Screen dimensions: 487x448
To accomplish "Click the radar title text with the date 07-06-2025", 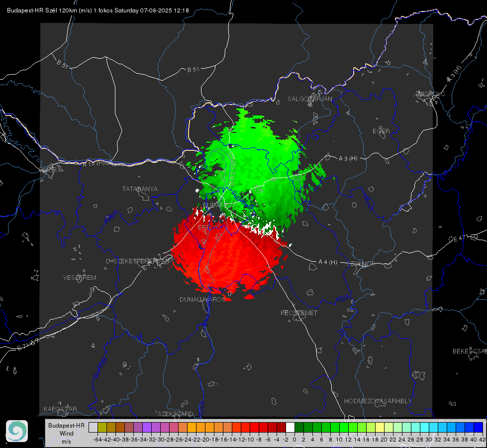I will (98, 10).
